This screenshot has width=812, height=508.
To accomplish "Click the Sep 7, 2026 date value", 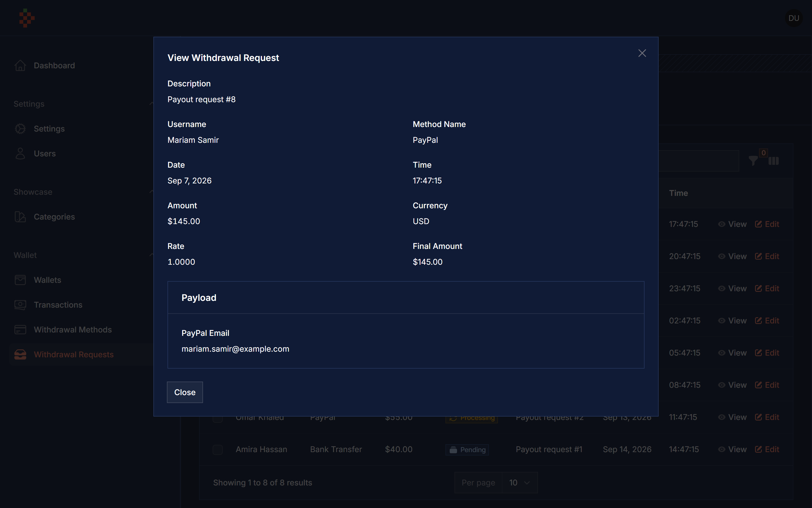I will pyautogui.click(x=189, y=181).
